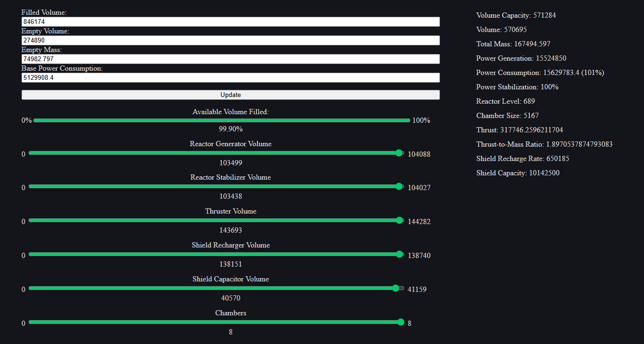The height and width of the screenshot is (344, 644).
Task: Click the Available Volume Filled slider track
Action: [x=222, y=120]
